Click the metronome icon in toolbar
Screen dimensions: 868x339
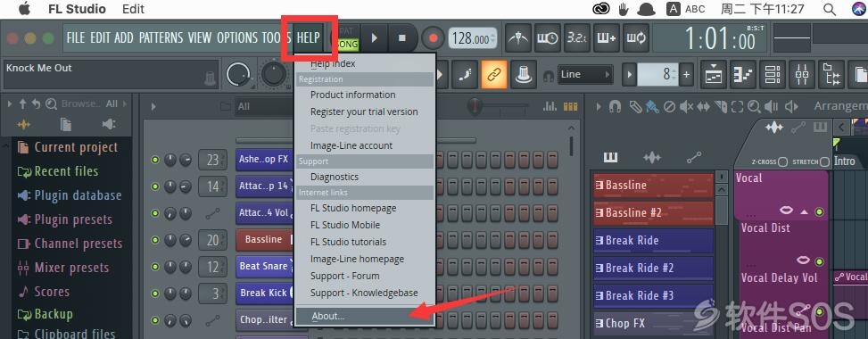click(x=518, y=38)
